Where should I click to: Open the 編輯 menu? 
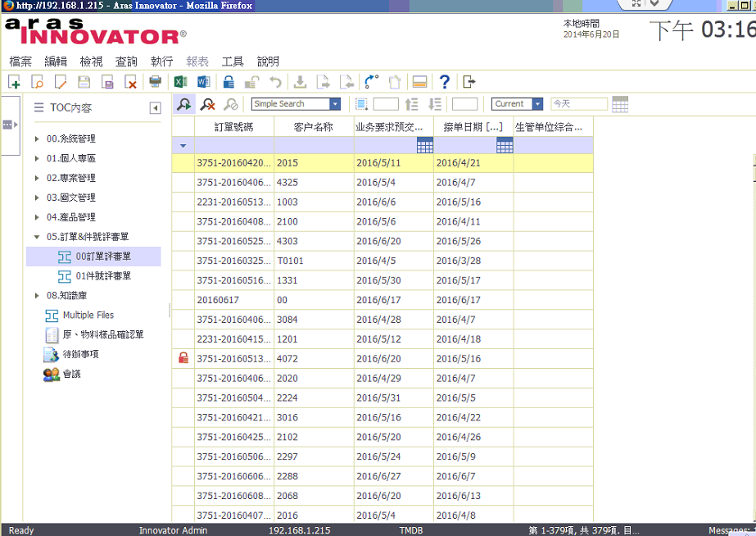pyautogui.click(x=56, y=61)
